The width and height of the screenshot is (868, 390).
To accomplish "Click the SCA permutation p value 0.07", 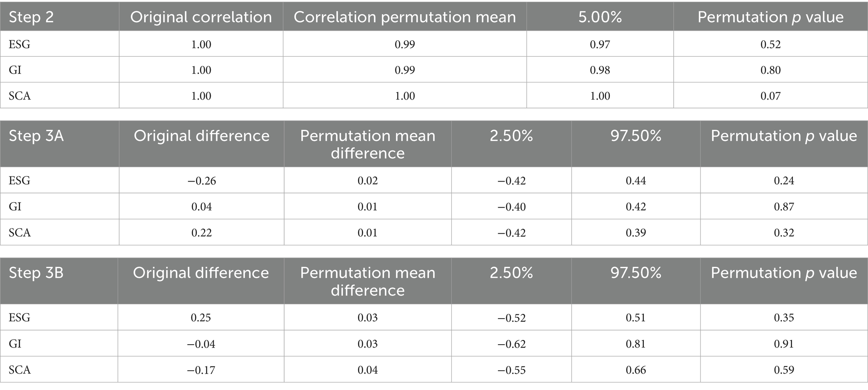I will point(770,96).
